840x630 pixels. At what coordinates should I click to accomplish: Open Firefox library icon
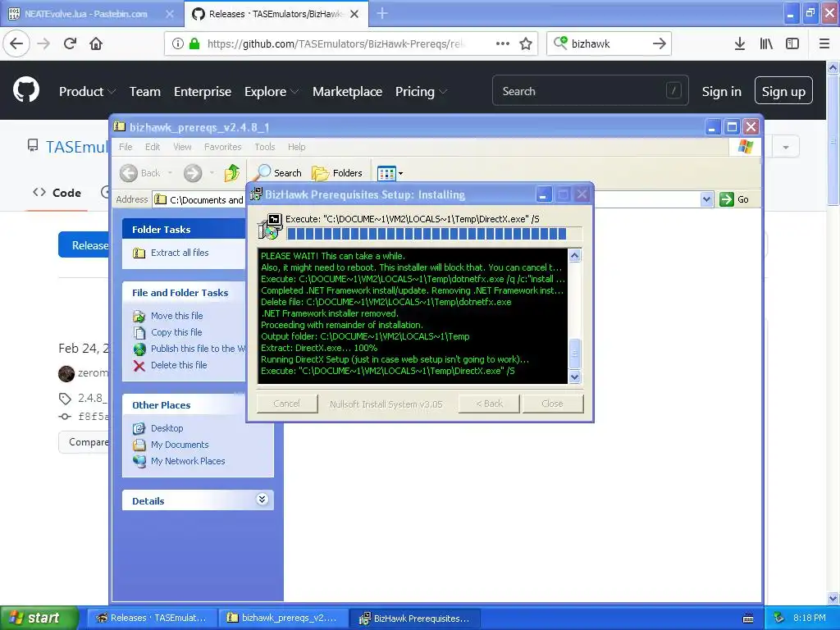pyautogui.click(x=766, y=43)
